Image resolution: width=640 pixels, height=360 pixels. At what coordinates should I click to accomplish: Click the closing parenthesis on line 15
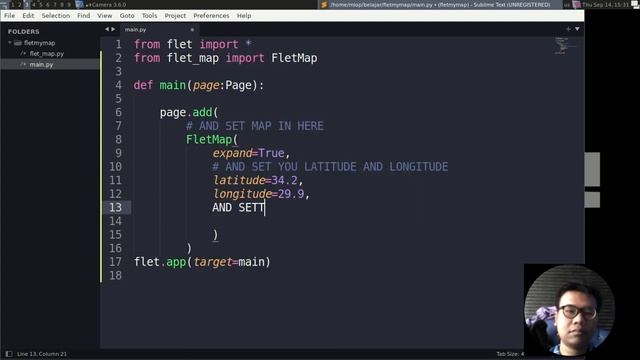click(x=215, y=235)
